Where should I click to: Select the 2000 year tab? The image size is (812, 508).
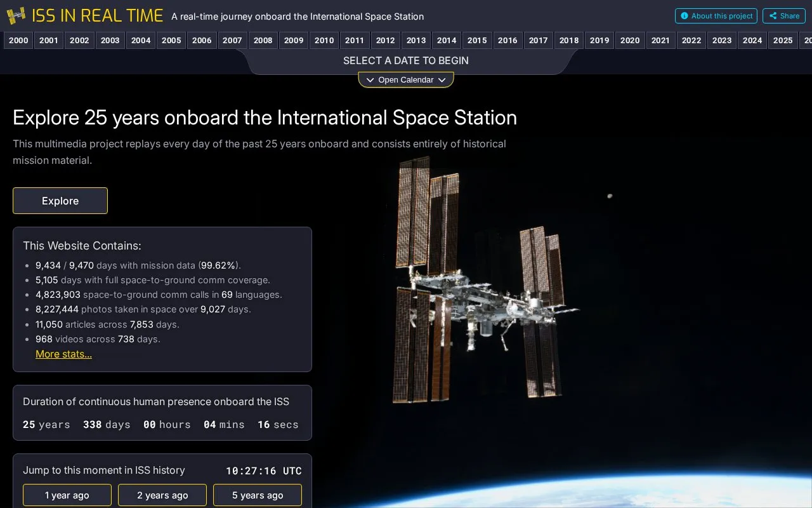(18, 40)
